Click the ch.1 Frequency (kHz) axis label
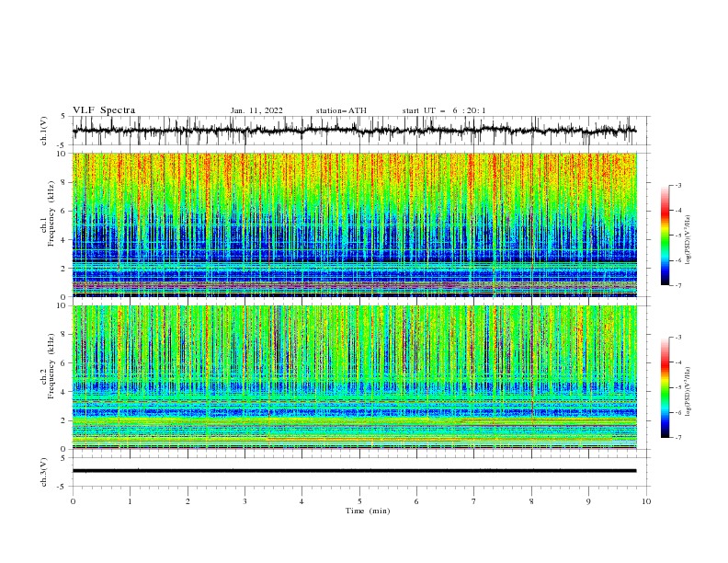The width and height of the screenshot is (728, 563). pos(48,212)
